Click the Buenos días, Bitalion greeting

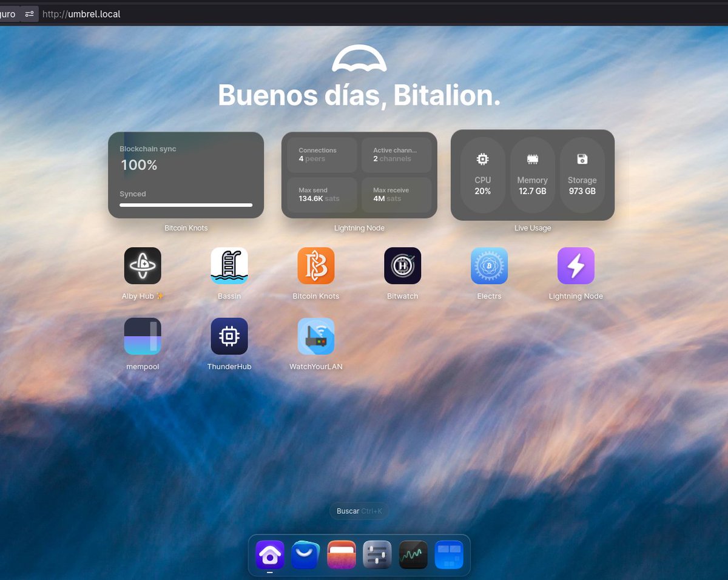tap(359, 96)
